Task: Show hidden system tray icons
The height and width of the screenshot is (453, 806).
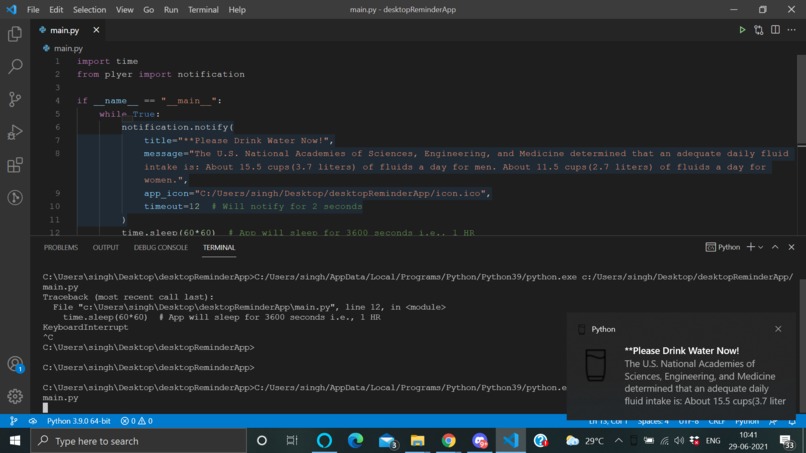Action: pos(618,441)
